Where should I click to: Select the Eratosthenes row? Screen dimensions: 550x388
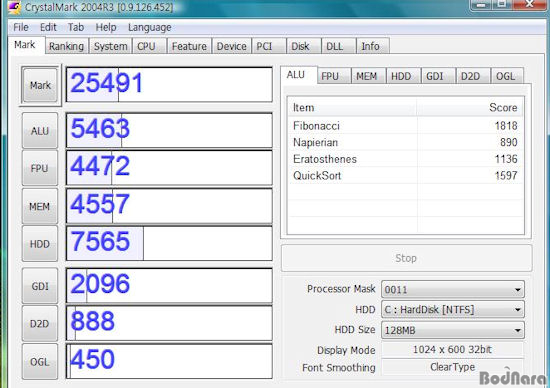click(405, 159)
